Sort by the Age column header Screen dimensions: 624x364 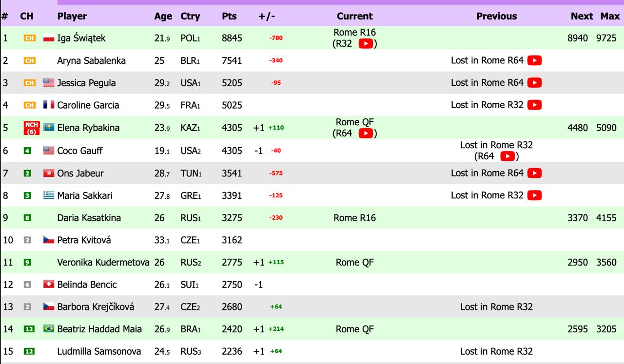[163, 16]
